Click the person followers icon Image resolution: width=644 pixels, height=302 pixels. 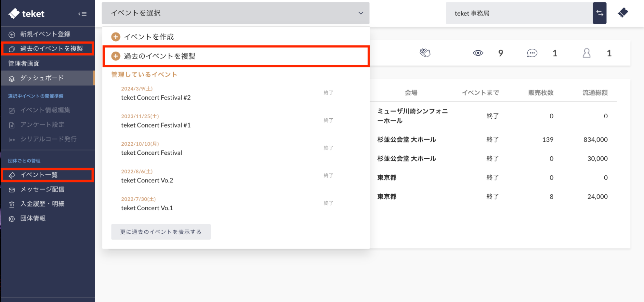point(587,53)
